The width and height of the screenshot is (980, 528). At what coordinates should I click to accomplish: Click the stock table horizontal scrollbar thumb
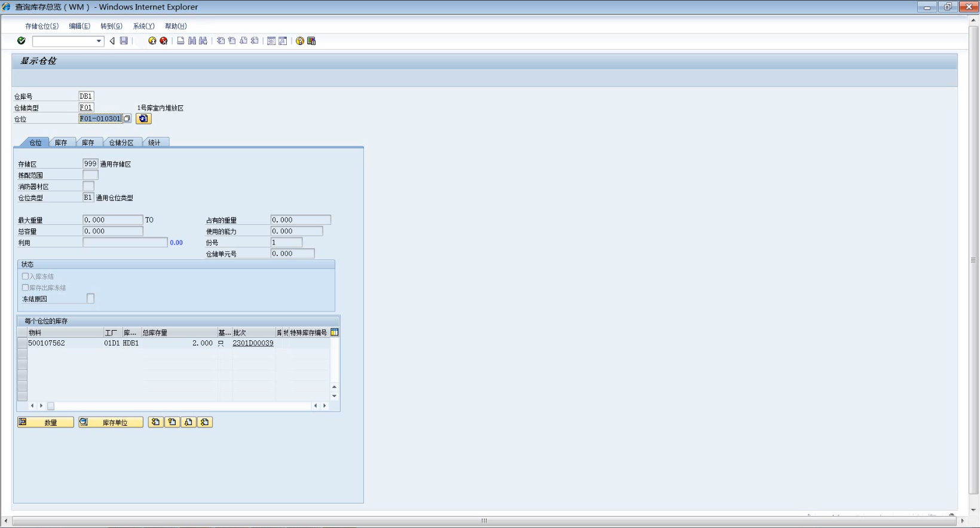click(x=51, y=406)
